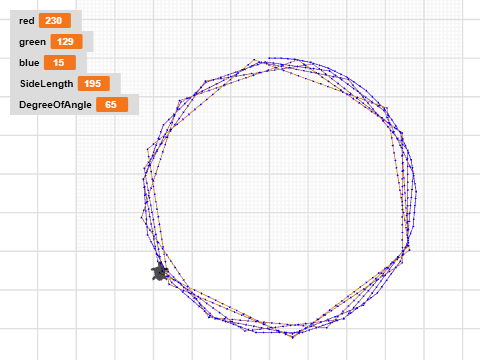Viewport: 480px width, 360px height.
Task: Click the SideLength variable label
Action: [46, 84]
